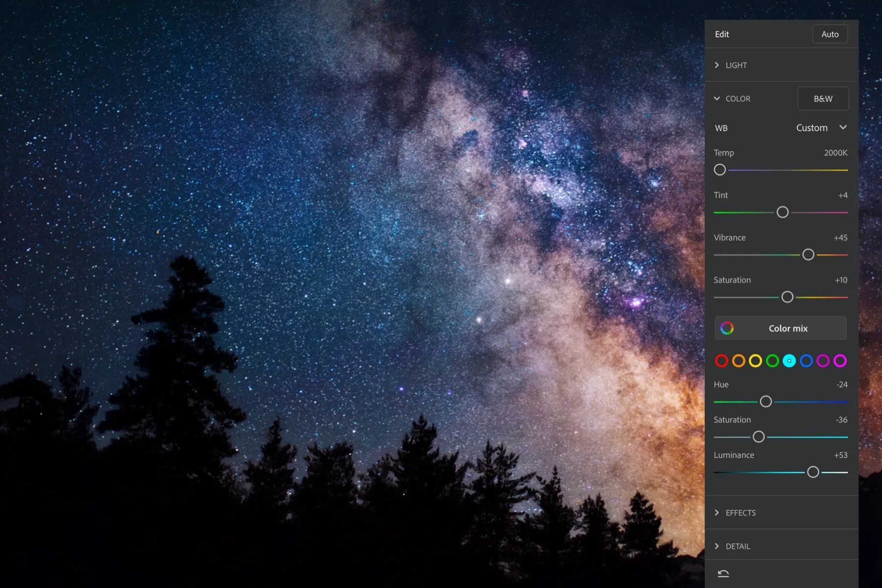Select the green color mix swatch
This screenshot has height=588, width=882.
(x=772, y=361)
